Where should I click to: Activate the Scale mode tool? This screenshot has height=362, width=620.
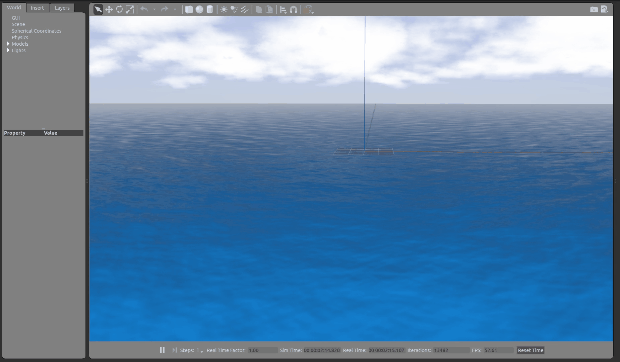pyautogui.click(x=130, y=9)
